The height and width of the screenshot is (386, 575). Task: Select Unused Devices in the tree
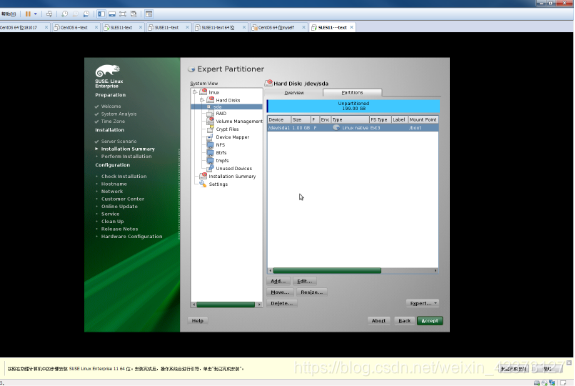pyautogui.click(x=234, y=168)
